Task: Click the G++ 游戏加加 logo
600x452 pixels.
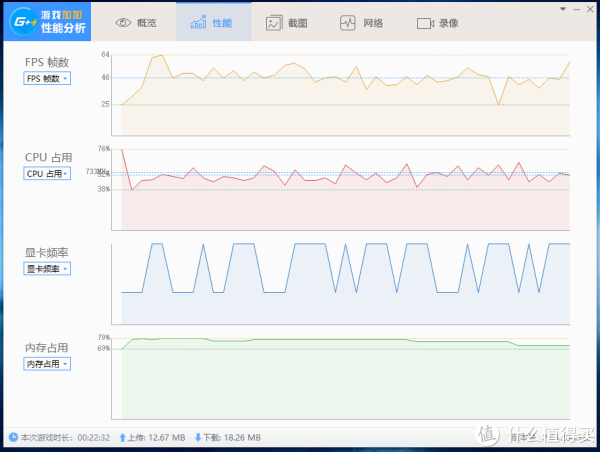Action: coord(47,21)
